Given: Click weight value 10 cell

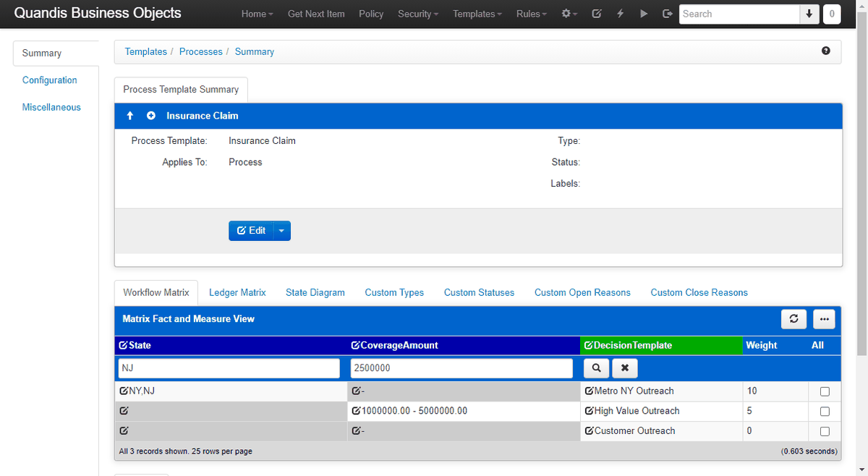Looking at the screenshot, I should [x=775, y=391].
